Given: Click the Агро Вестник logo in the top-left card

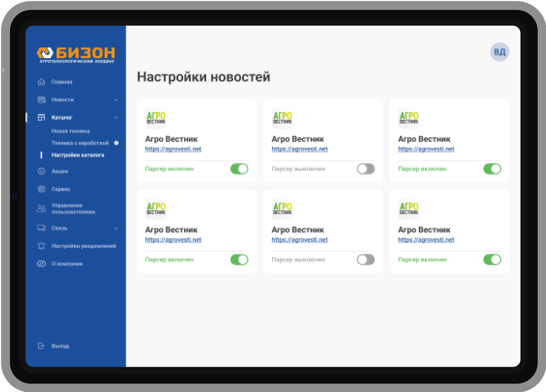Looking at the screenshot, I should click(156, 118).
